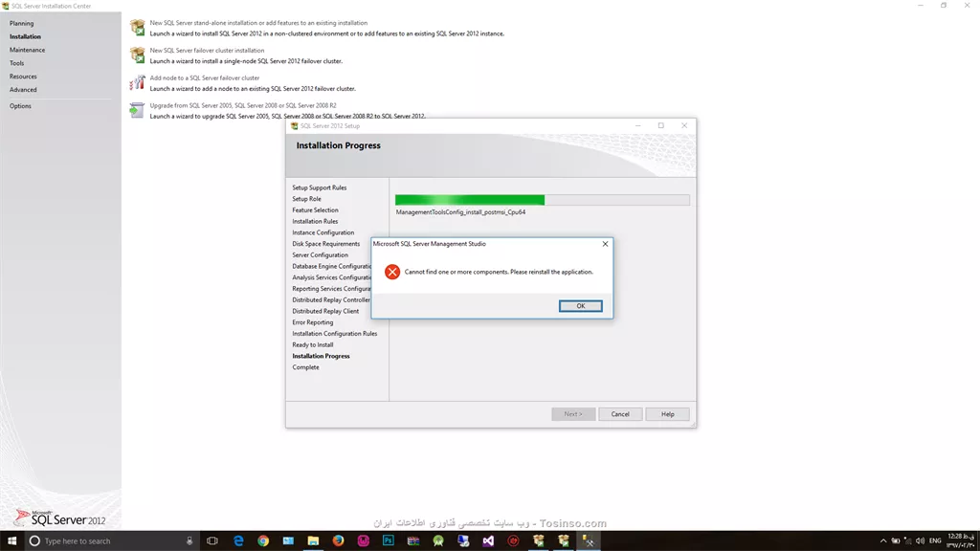Cancel the SQL Server 2012 Setup
The height and width of the screenshot is (551, 980).
tap(620, 414)
